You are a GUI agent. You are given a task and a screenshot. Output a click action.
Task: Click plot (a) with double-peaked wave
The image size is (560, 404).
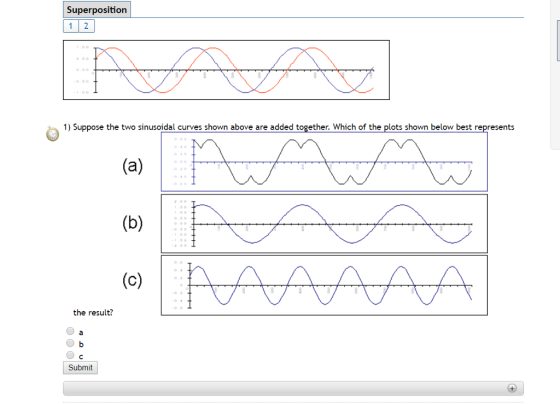pyautogui.click(x=324, y=162)
